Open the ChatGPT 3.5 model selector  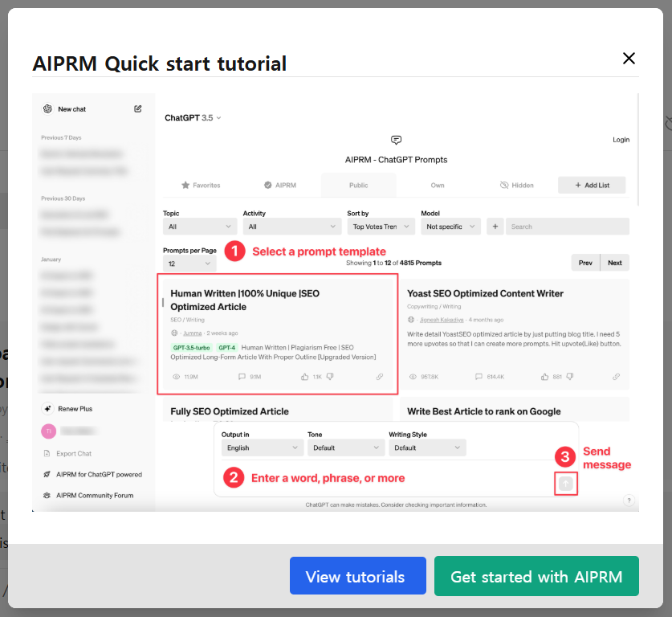193,118
